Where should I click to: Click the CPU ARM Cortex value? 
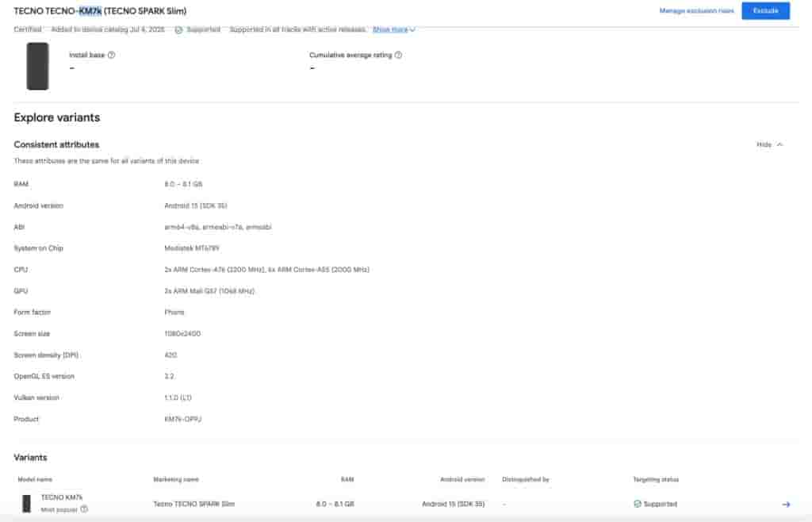266,270
